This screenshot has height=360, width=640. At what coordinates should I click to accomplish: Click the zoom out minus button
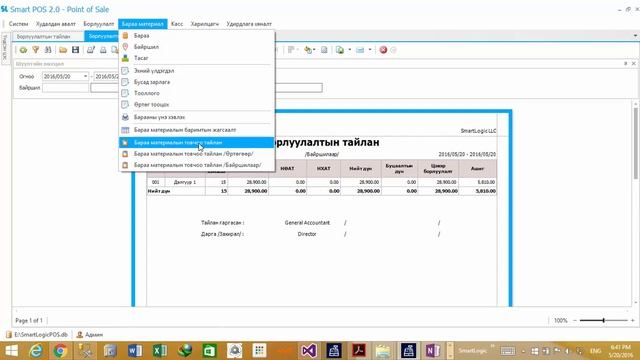tap(575, 320)
